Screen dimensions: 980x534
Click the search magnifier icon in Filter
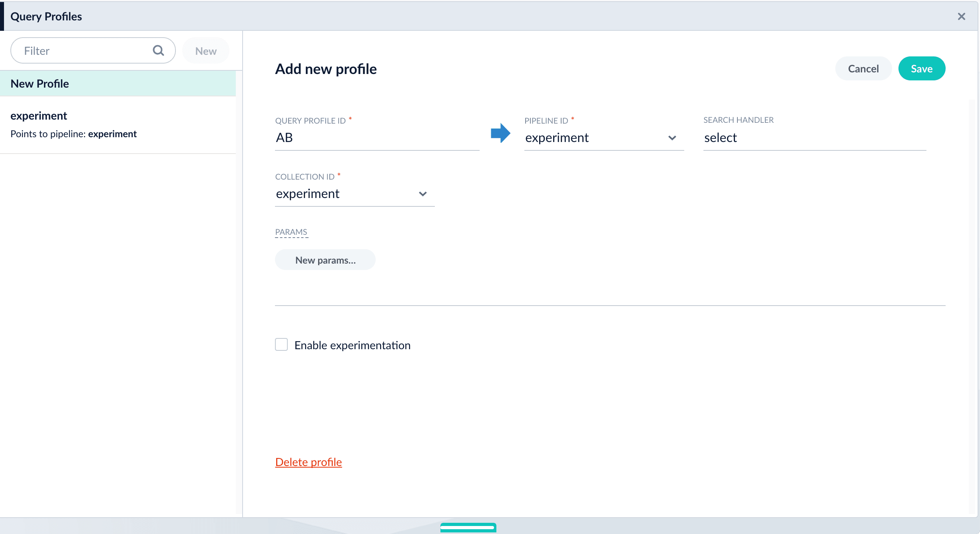(x=158, y=50)
